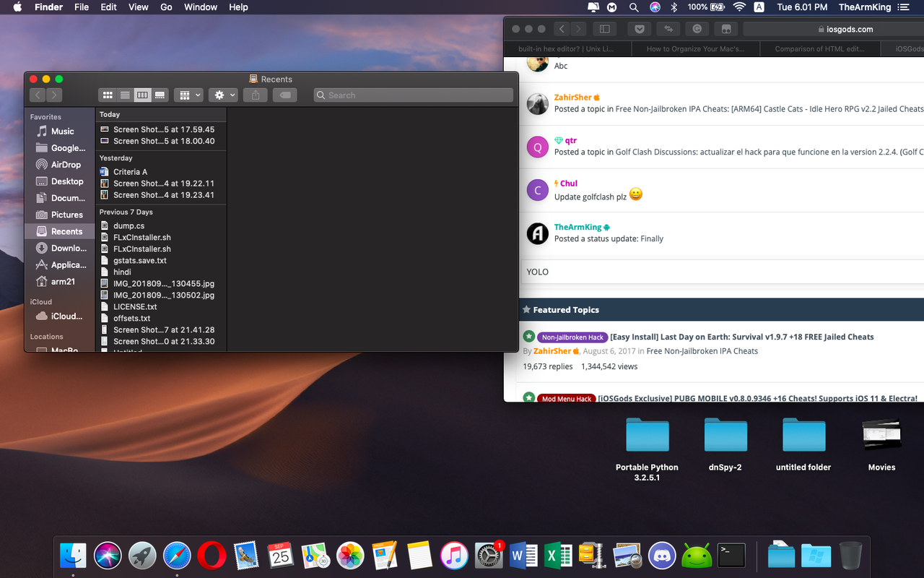Show the sidebar in Safari's toolbar
The width and height of the screenshot is (924, 578).
(x=604, y=28)
